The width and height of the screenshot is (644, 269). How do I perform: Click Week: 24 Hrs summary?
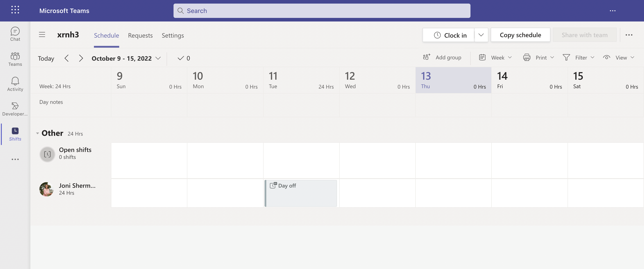coord(55,86)
